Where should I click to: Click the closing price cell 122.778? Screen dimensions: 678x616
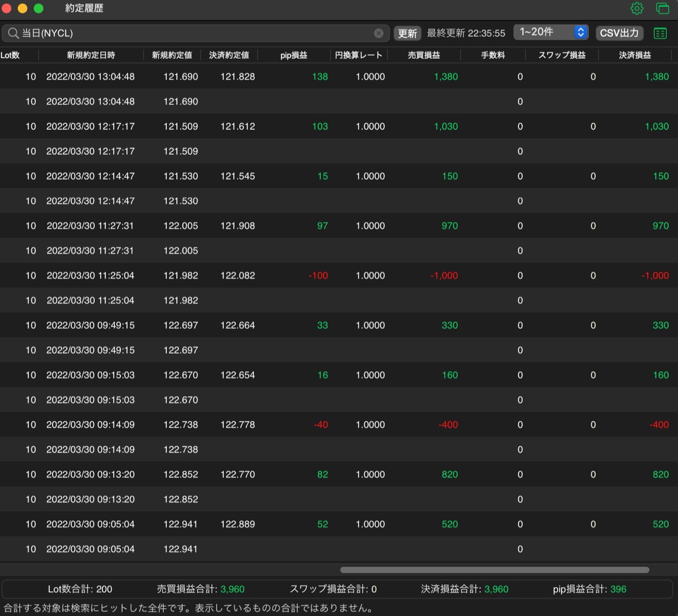[x=238, y=424]
